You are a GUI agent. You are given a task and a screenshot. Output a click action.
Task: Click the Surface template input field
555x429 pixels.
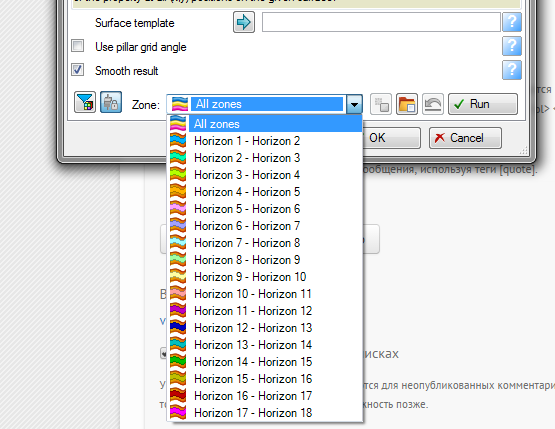point(381,22)
